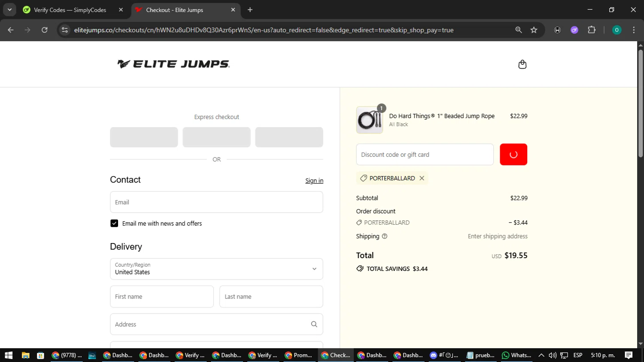
Task: Open File Explorer from the taskbar
Action: pyautogui.click(x=25, y=355)
